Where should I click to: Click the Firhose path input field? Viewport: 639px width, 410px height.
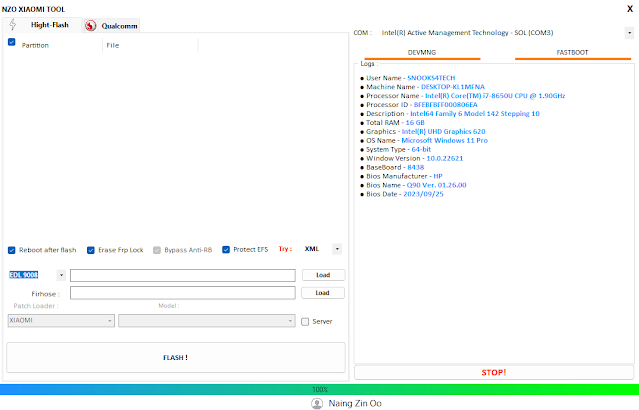(183, 293)
